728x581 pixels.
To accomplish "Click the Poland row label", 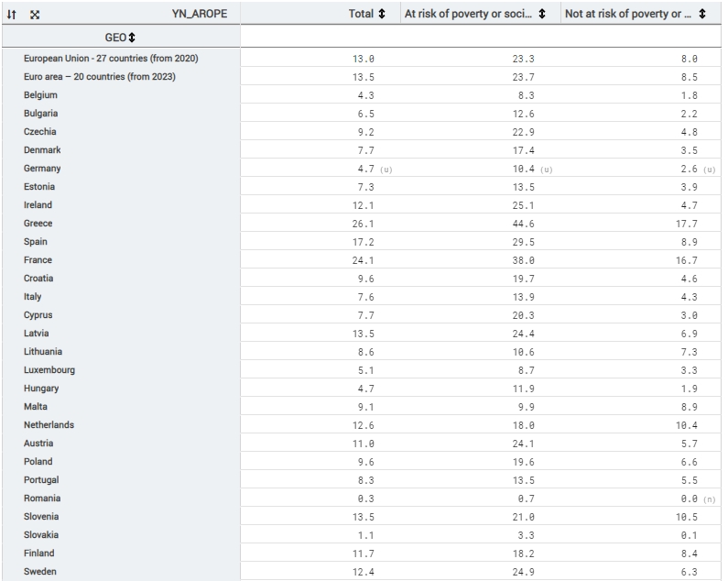I will tap(38, 462).
